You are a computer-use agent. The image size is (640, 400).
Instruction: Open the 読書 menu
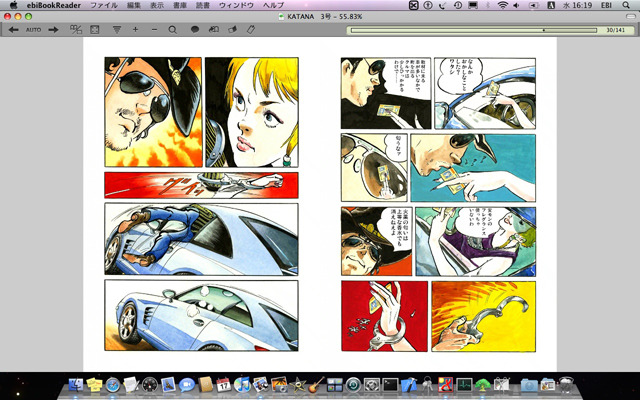pos(203,5)
